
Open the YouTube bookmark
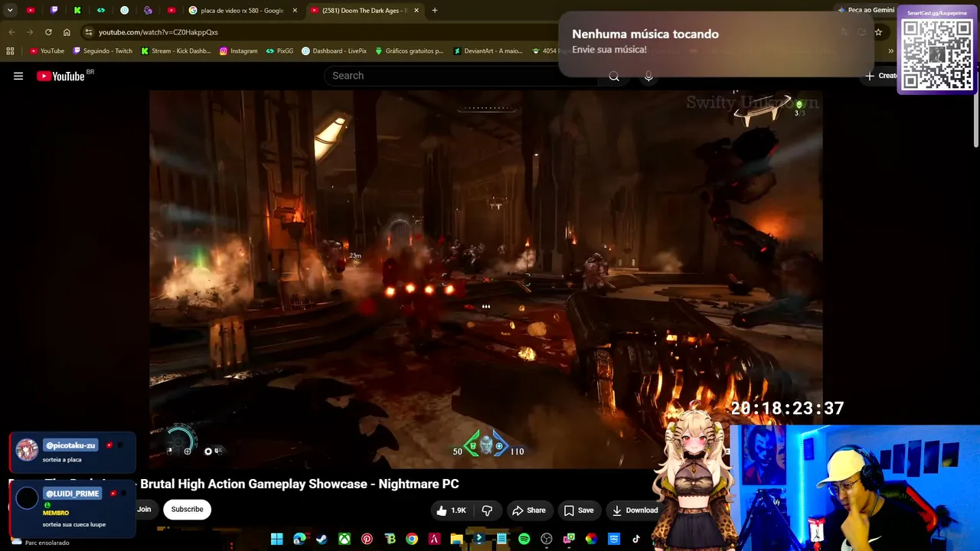[47, 51]
